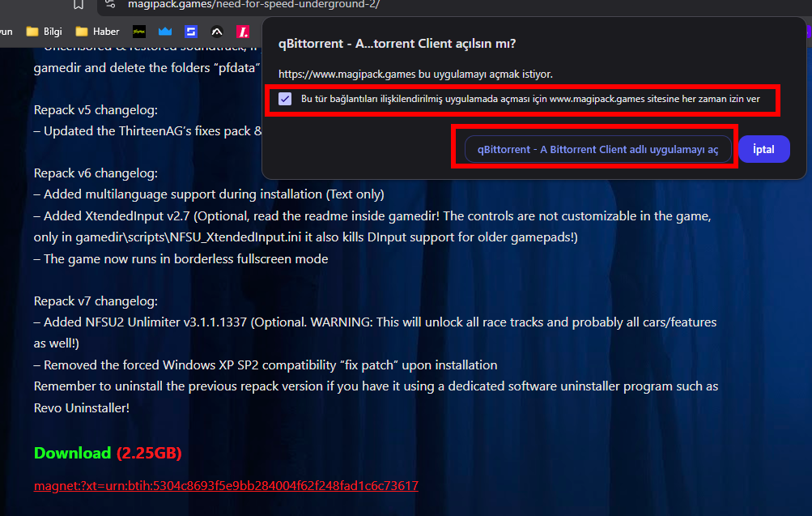Open the pink italic I bookmark icon
Screen dimensions: 812x516
243,32
